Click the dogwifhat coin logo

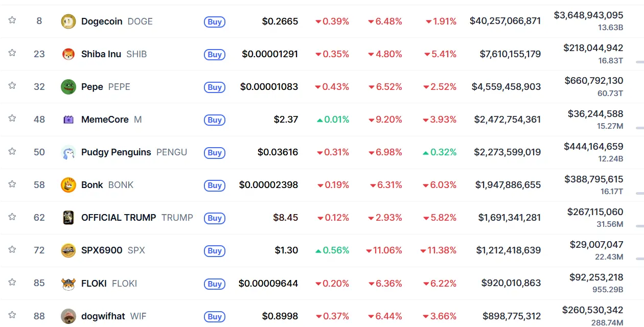tap(68, 316)
